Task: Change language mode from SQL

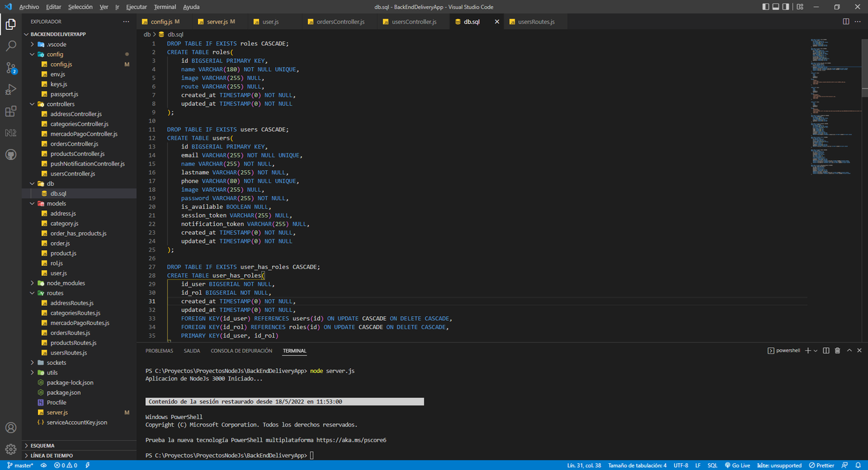Action: coord(713,465)
